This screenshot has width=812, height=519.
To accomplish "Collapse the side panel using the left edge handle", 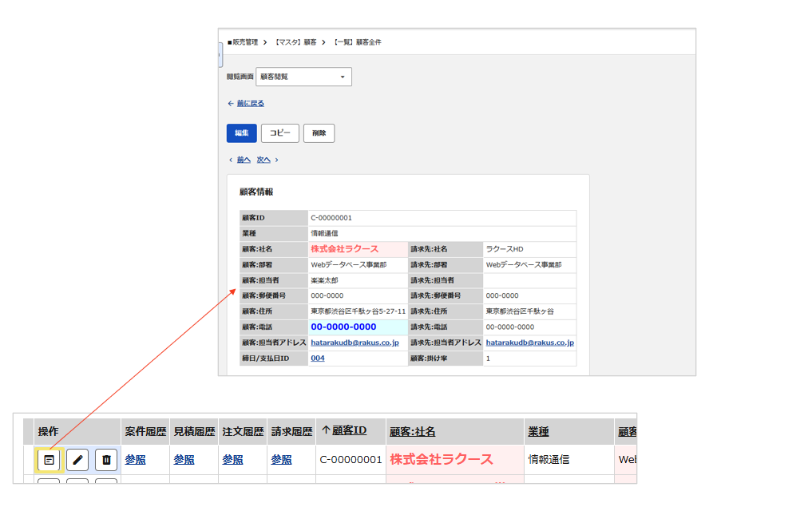I will 220,55.
